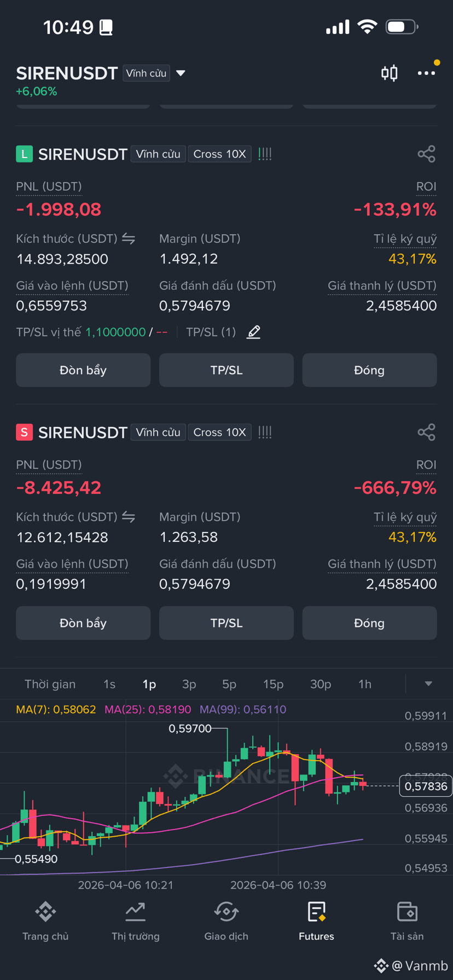Tap the MA(25): 0,58190 indicator label
453x980 pixels.
coord(148,709)
